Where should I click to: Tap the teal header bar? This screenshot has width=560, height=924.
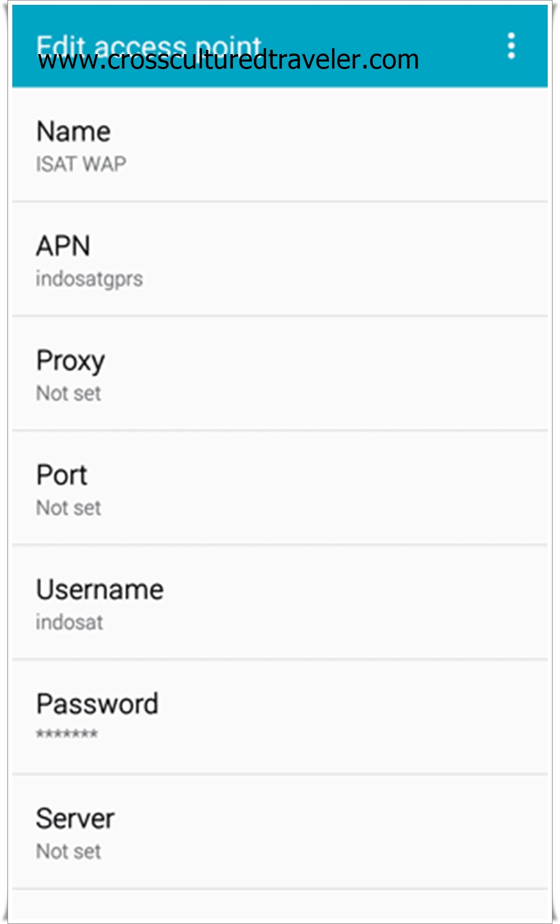[280, 46]
